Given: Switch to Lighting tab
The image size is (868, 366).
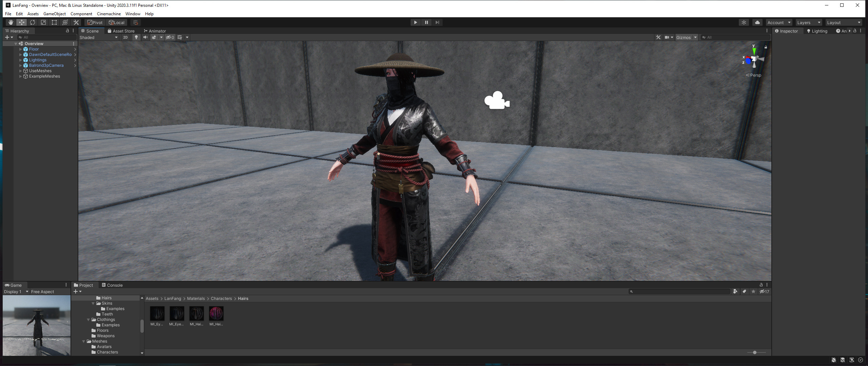Looking at the screenshot, I should 817,31.
